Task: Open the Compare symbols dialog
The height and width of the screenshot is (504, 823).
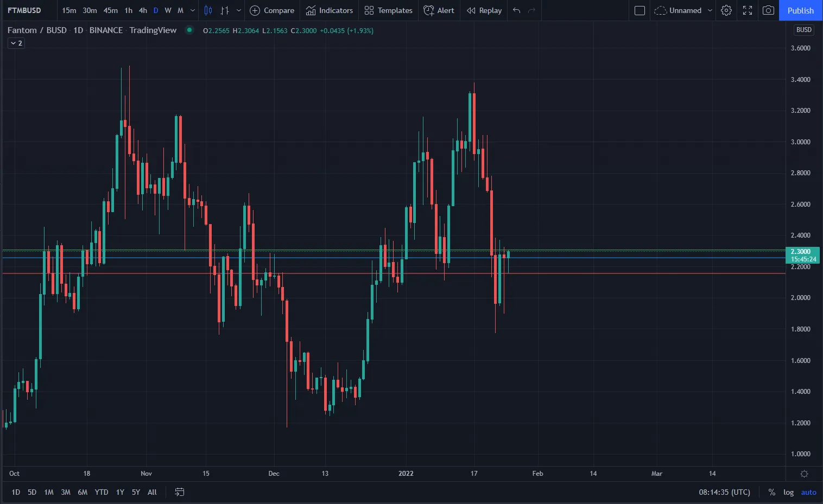Action: tap(272, 10)
